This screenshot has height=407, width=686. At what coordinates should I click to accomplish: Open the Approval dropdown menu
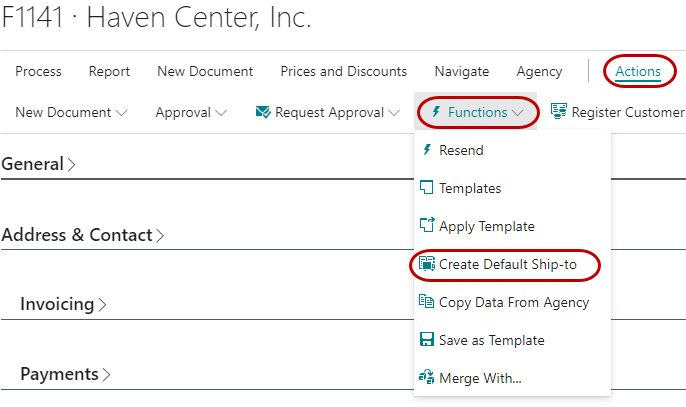[191, 112]
